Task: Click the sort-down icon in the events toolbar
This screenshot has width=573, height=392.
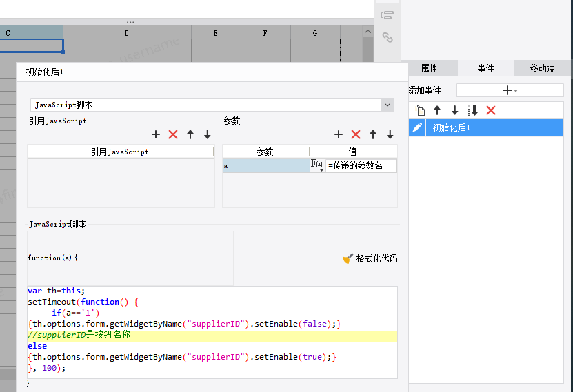Action: pyautogui.click(x=472, y=110)
